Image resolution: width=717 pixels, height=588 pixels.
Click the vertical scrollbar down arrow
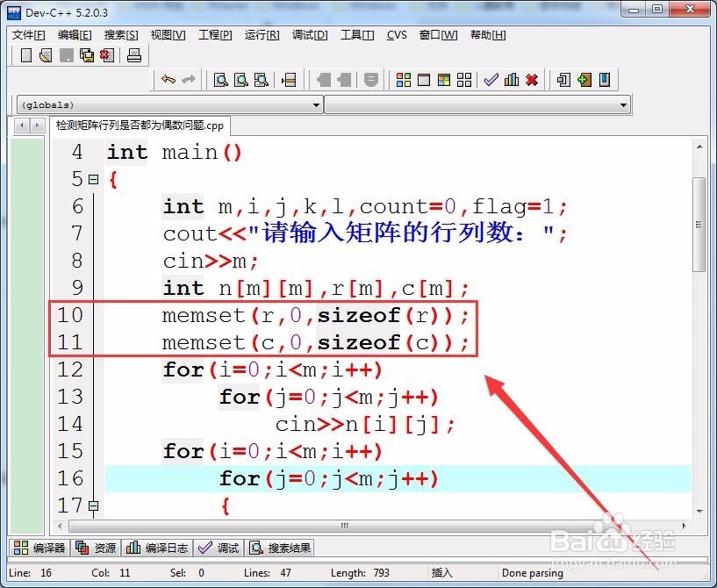(699, 511)
